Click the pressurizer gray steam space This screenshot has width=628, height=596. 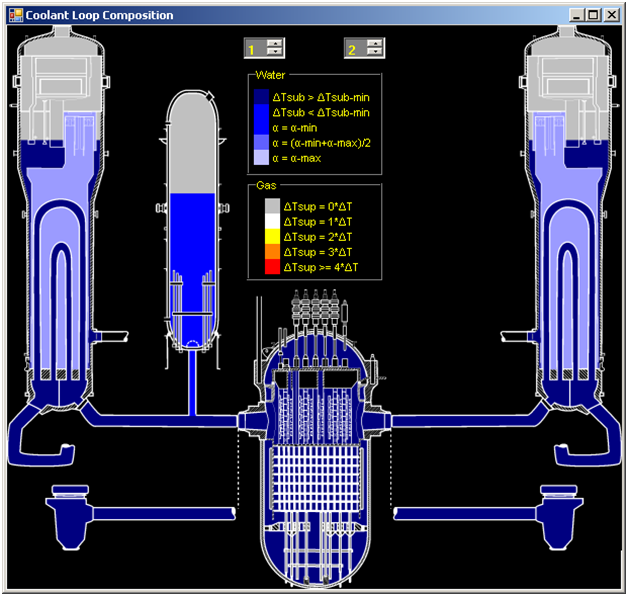click(x=192, y=144)
